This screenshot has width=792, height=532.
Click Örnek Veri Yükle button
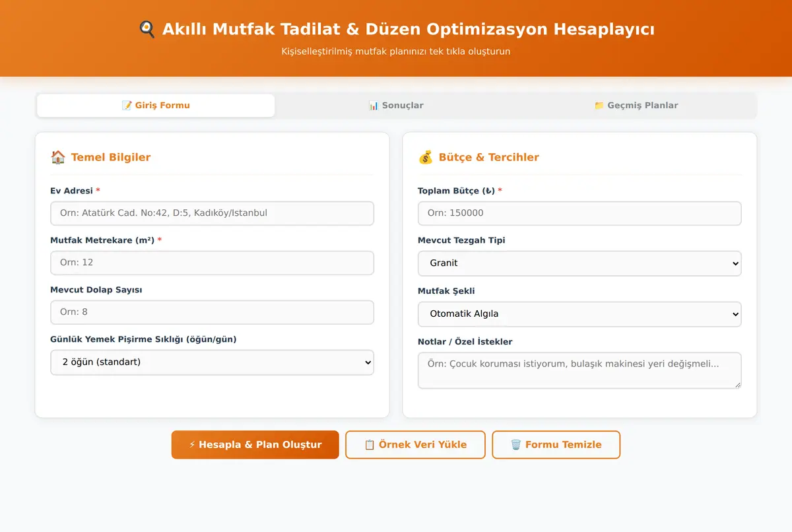point(415,445)
